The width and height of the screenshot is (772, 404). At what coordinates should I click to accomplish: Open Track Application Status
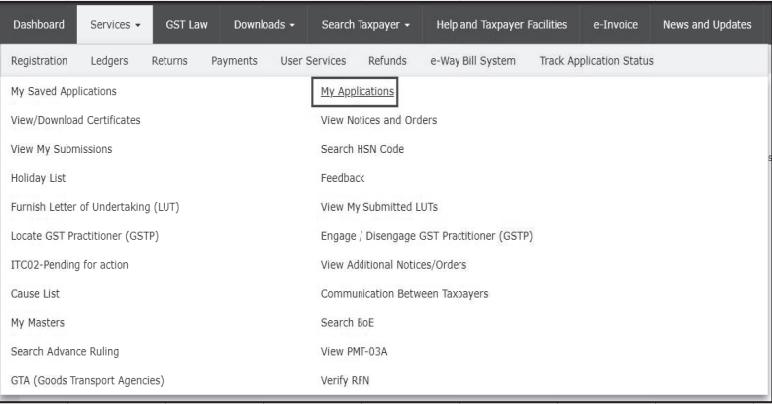pos(596,62)
